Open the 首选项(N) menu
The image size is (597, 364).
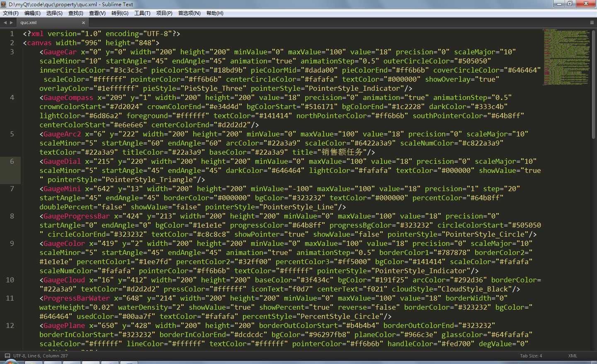(x=189, y=13)
